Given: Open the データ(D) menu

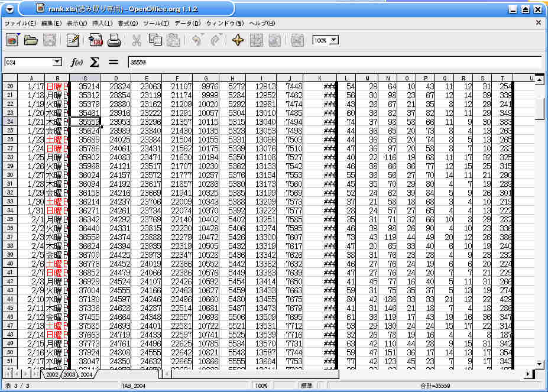Looking at the screenshot, I should [x=187, y=24].
